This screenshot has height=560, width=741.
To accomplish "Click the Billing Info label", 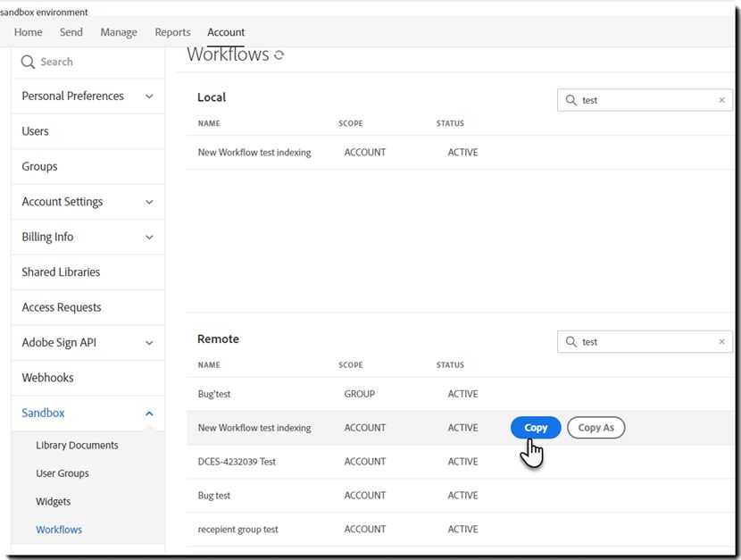I will point(47,238).
